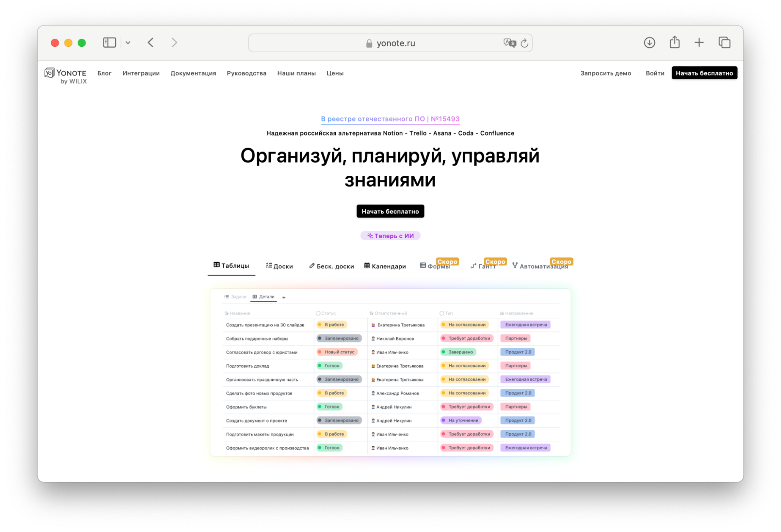Click the yonote.ru address bar

[390, 43]
